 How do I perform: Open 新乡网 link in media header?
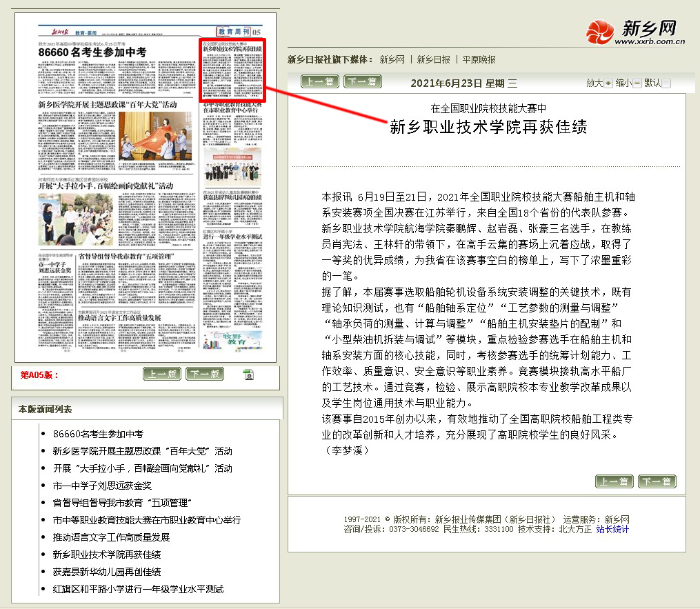[x=392, y=60]
